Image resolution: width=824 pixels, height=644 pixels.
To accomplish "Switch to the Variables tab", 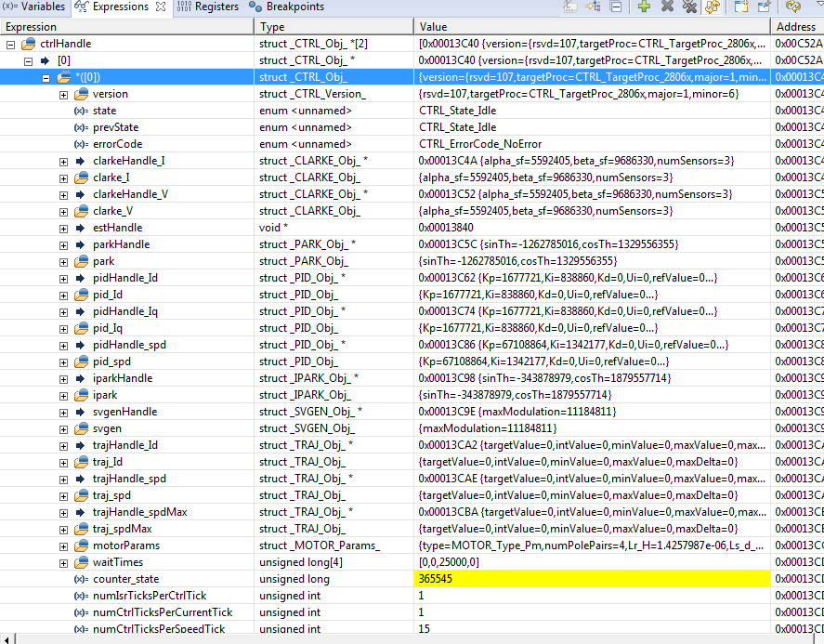I will click(x=33, y=7).
